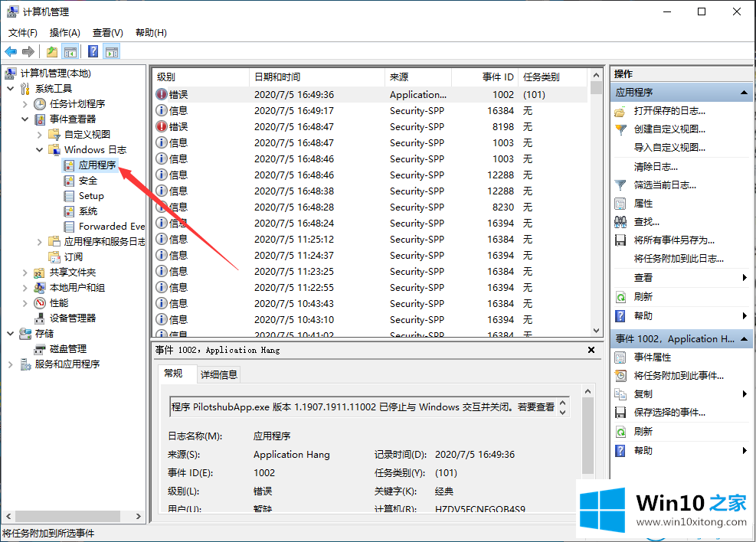
Task: Click the 事件属性 icon
Action: tap(620, 358)
